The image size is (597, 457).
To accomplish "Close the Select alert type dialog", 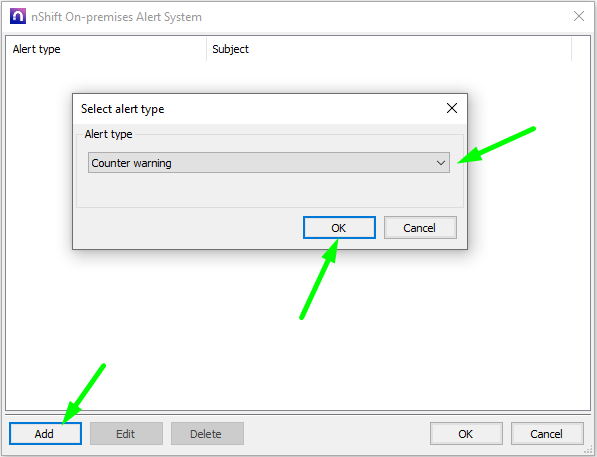I will click(452, 108).
